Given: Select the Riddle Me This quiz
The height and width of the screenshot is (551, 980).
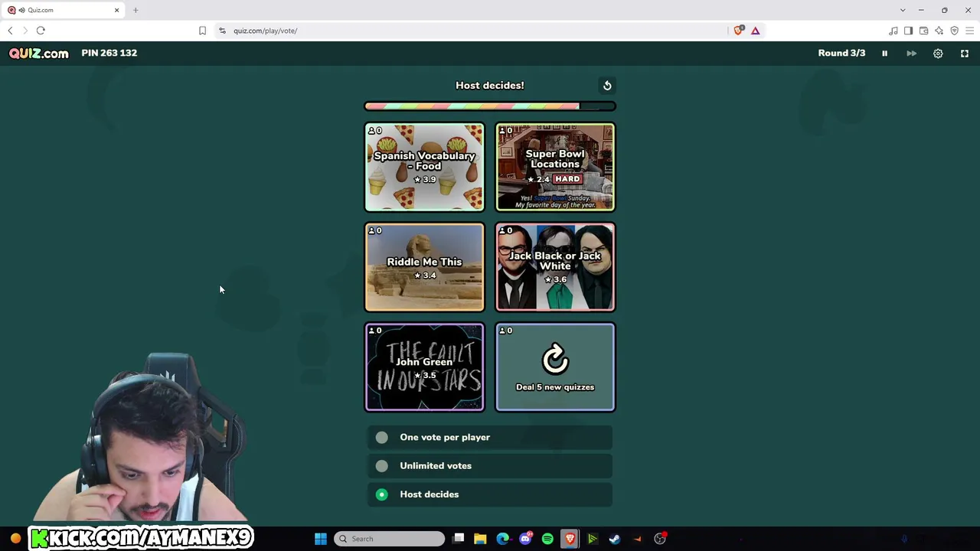Looking at the screenshot, I should coord(424,267).
